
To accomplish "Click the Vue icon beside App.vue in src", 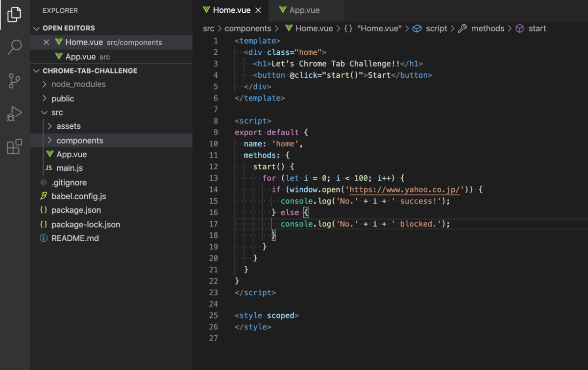I will click(49, 154).
